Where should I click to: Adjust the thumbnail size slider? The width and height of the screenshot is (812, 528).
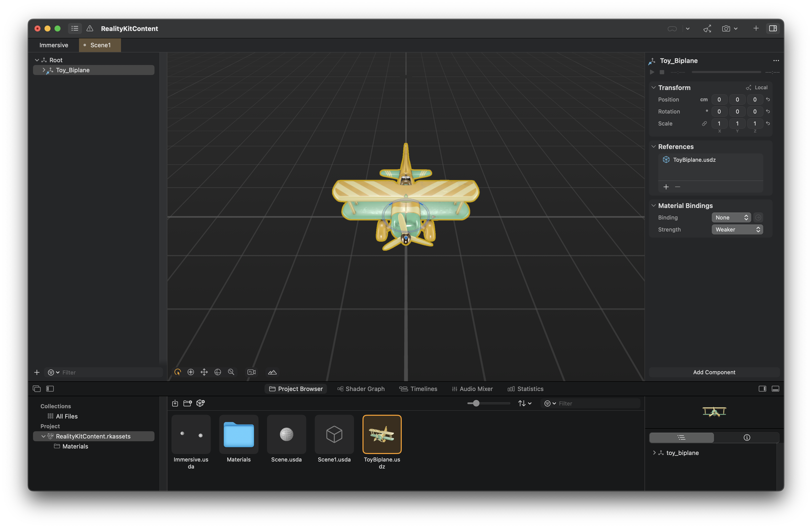point(476,403)
